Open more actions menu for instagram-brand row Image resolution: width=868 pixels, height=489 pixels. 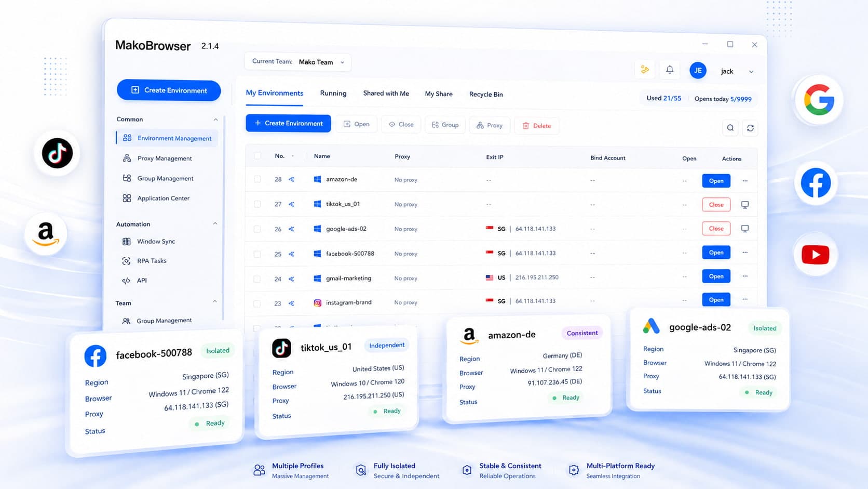coord(745,299)
